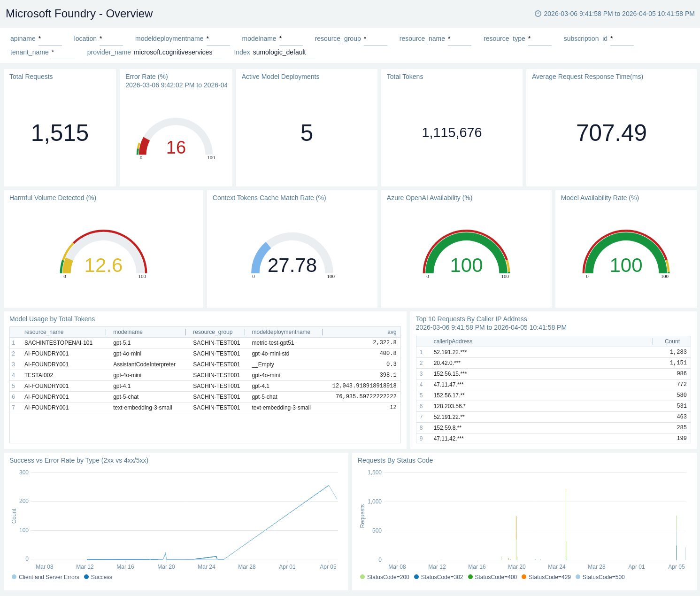Click the clock icon beside the time range
This screenshot has width=700, height=596.
[x=538, y=14]
